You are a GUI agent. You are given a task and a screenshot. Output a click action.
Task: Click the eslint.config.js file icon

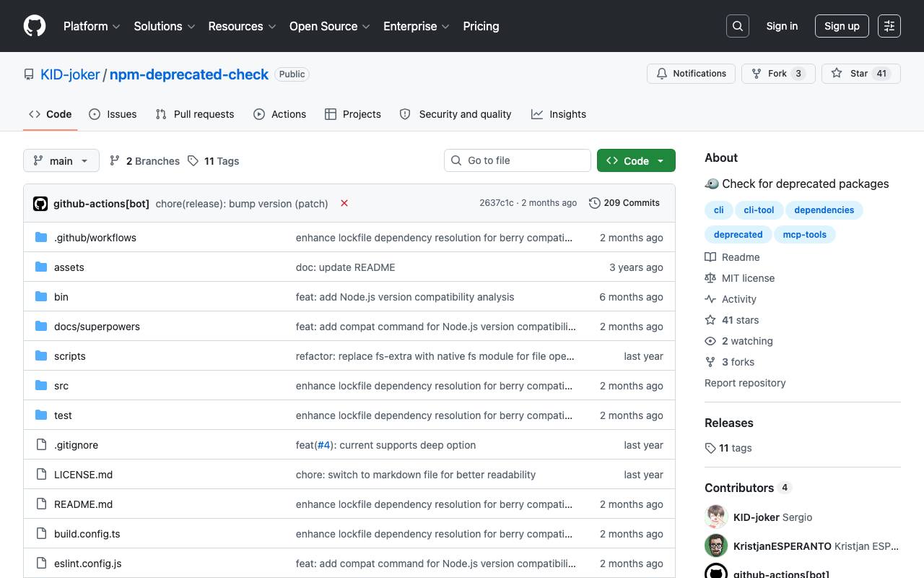click(x=41, y=564)
